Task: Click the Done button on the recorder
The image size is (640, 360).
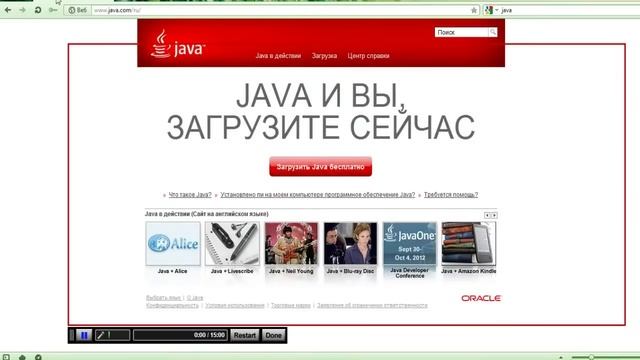Action: 273,335
